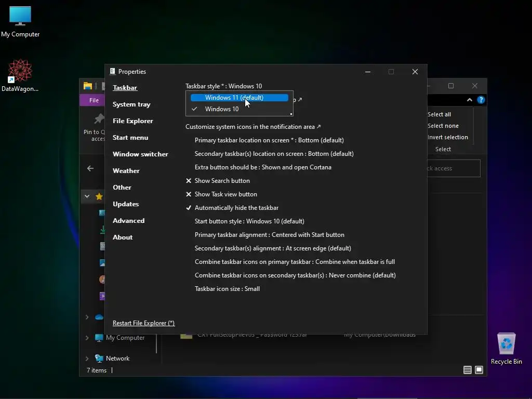The image size is (532, 399).
Task: Open the DataWagon desktop shortcut
Action: click(x=20, y=75)
